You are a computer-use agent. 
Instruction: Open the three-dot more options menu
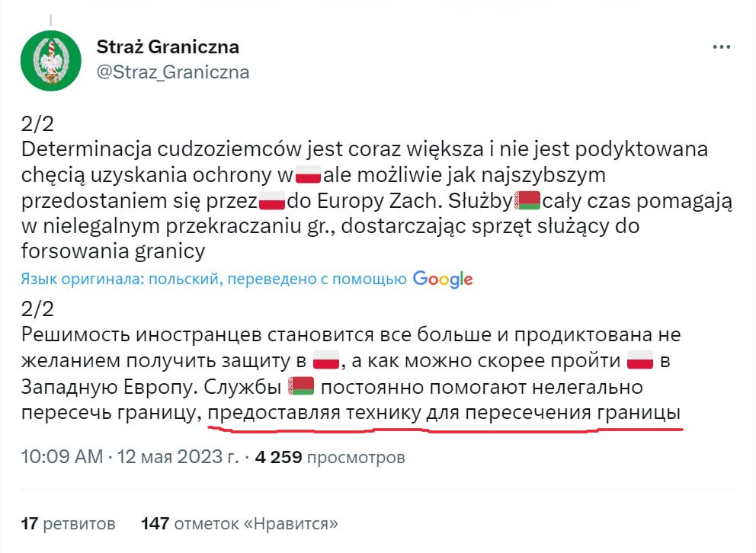(721, 47)
